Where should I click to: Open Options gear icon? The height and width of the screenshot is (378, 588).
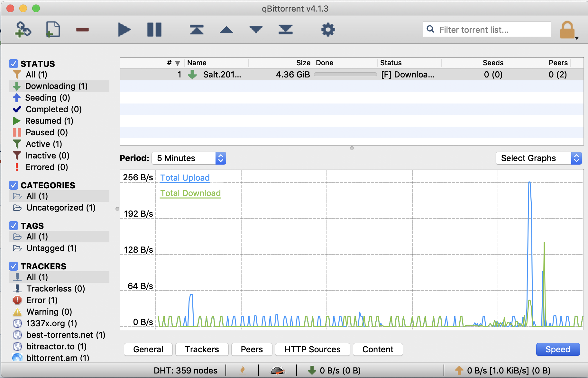click(328, 30)
